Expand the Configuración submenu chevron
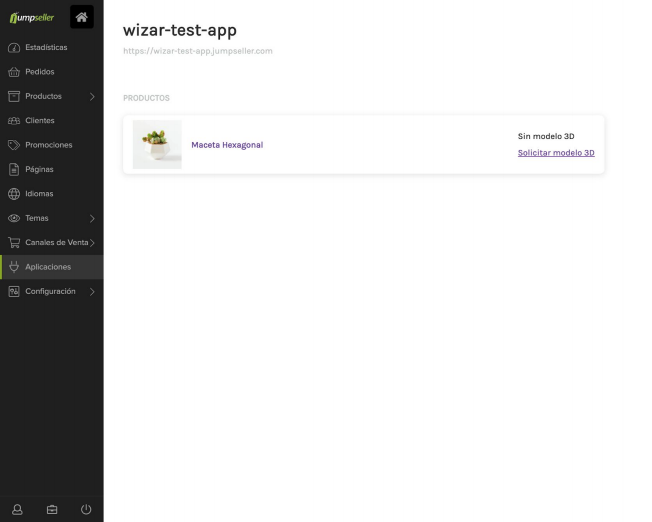The width and height of the screenshot is (652, 522). (92, 292)
